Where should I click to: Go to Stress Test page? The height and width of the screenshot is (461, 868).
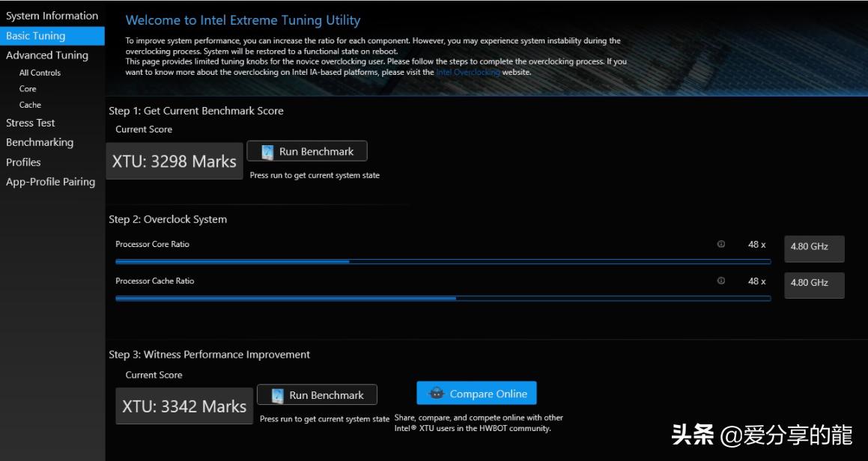point(31,123)
